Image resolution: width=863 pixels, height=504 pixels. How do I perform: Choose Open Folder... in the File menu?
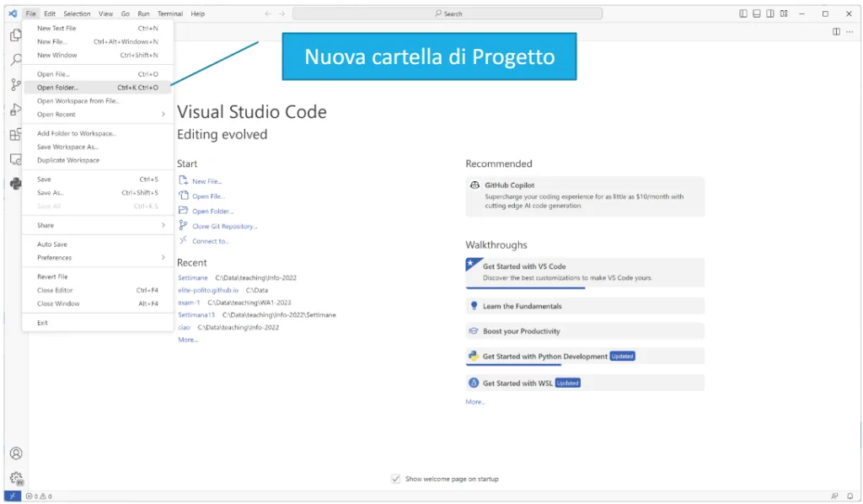pyautogui.click(x=98, y=88)
